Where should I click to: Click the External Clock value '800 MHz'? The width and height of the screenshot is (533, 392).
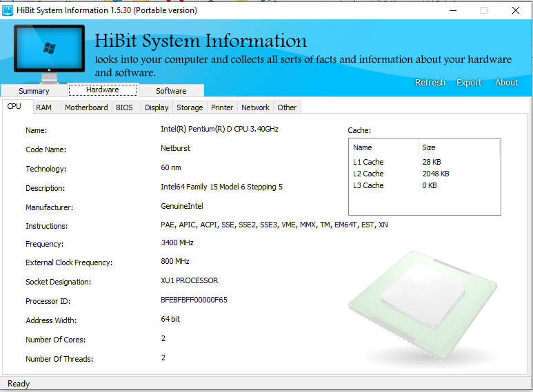[175, 261]
